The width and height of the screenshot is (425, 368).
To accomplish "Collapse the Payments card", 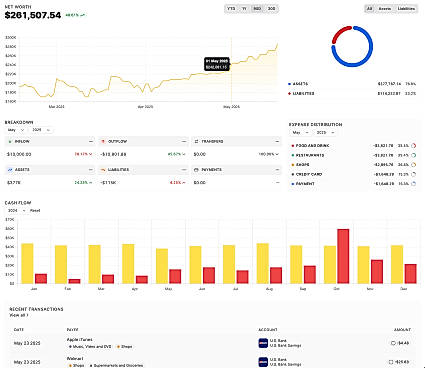I will [x=277, y=170].
